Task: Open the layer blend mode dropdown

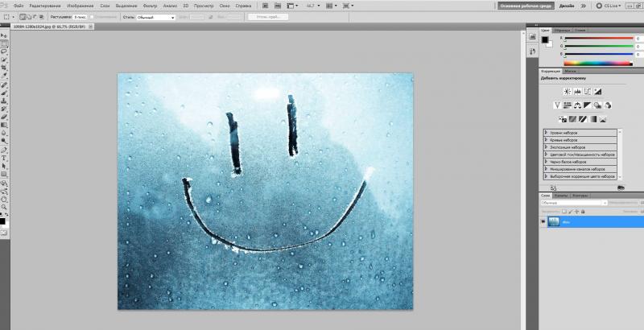Action: [x=574, y=203]
